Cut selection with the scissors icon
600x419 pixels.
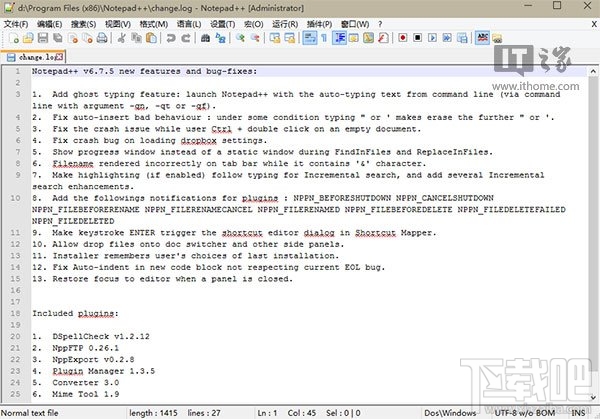[x=122, y=38]
